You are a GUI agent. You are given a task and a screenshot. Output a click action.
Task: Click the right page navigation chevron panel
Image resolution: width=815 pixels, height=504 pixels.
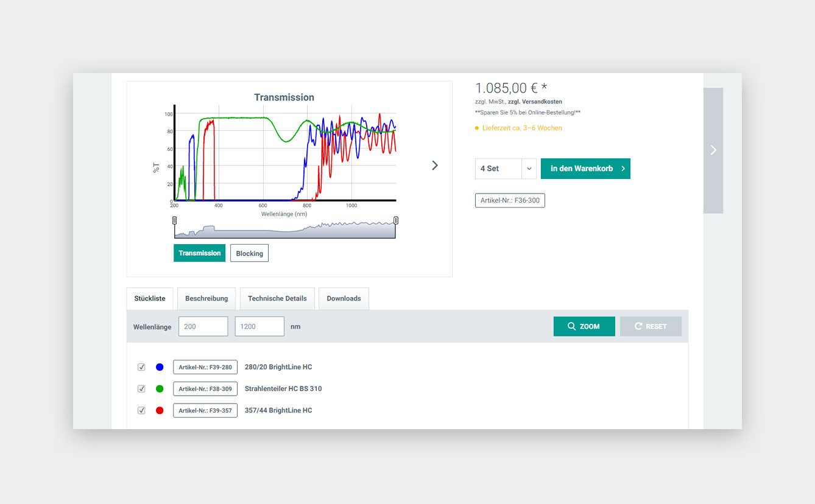tap(713, 150)
